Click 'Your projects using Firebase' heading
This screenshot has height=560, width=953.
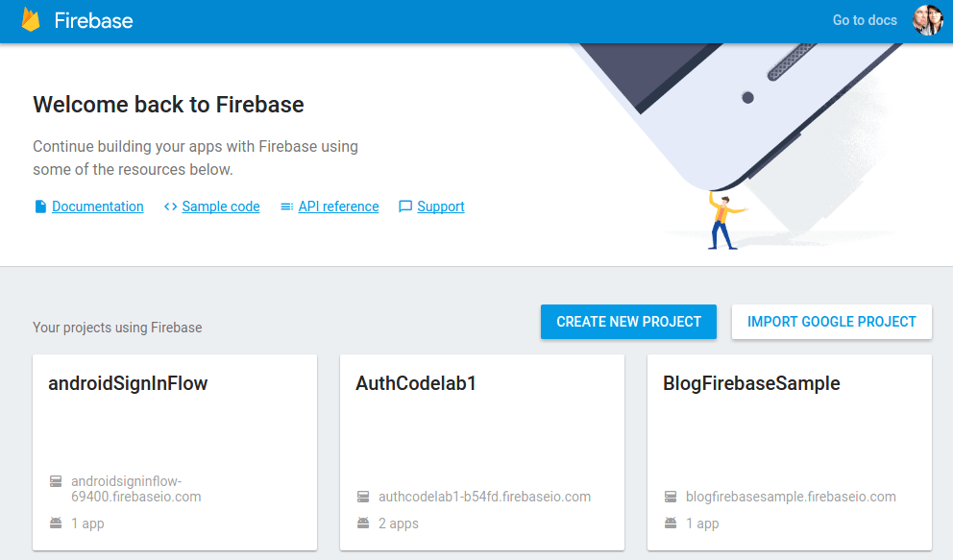[x=117, y=328]
